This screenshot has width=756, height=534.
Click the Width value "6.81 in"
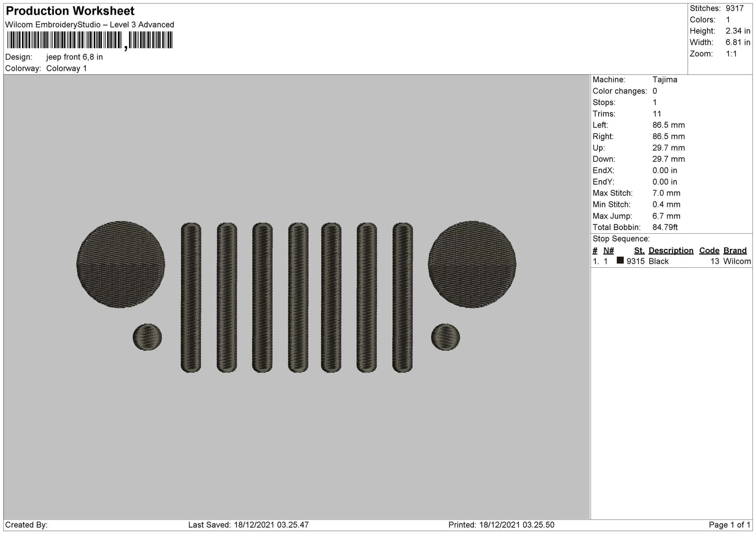pyautogui.click(x=738, y=42)
